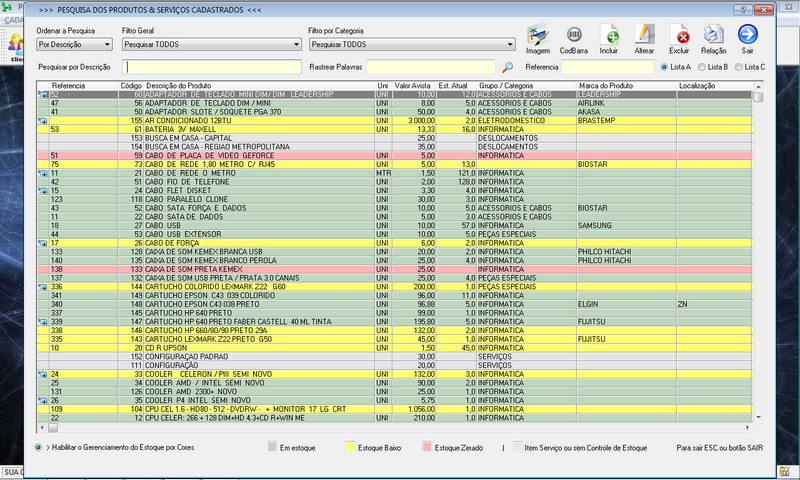Click the SAMSUNG brand cell
Viewport: 800px width, 480px height.
(627, 225)
